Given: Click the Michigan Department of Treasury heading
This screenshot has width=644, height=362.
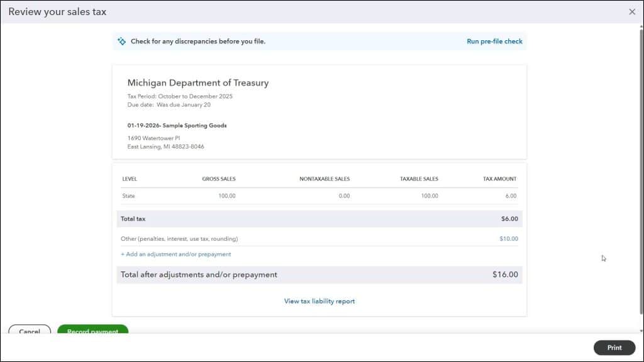Looking at the screenshot, I should point(197,82).
